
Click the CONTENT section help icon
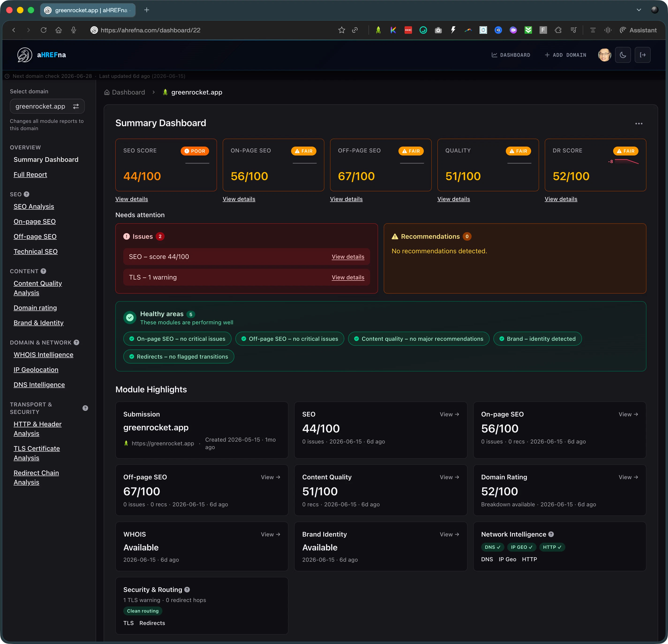tap(43, 271)
